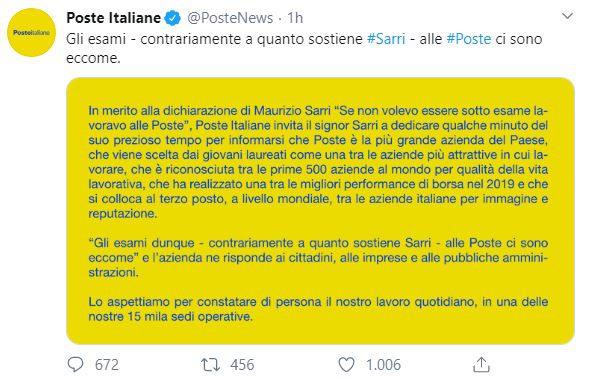Click the 1.006 likes count

[383, 365]
